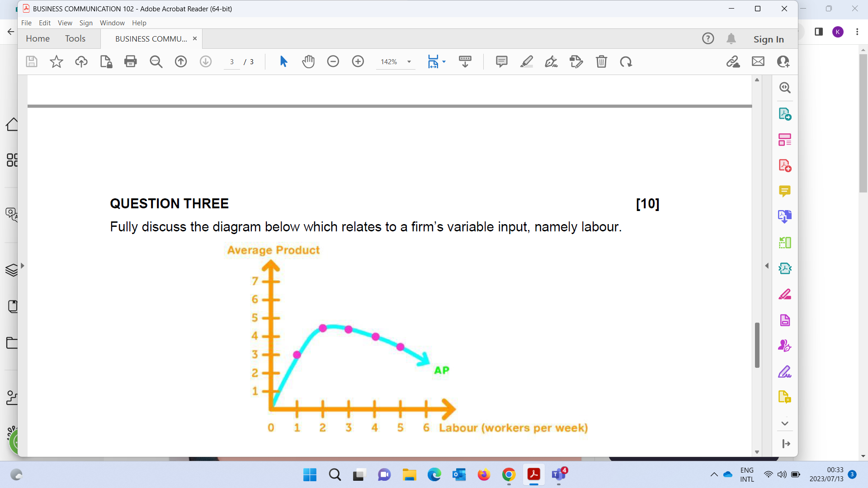
Task: Select the pointer selection tool
Action: point(284,61)
